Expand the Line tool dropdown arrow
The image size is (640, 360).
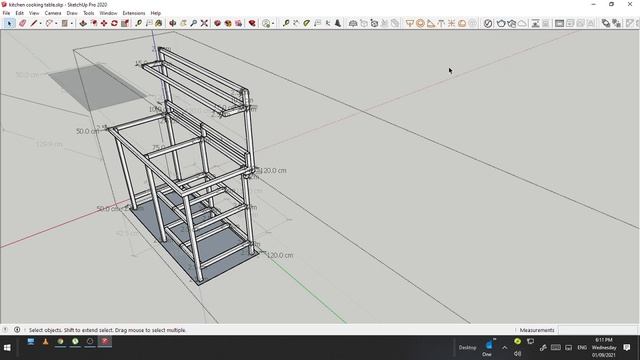click(40, 23)
